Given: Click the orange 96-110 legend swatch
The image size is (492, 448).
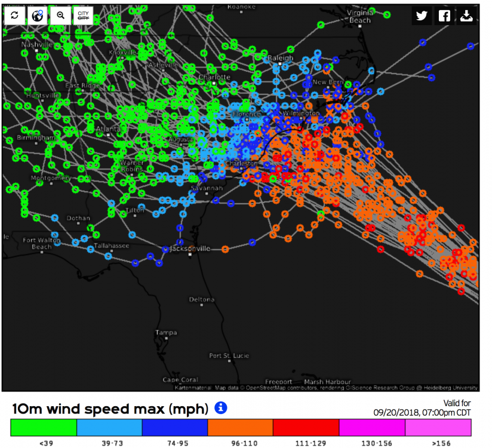Looking at the screenshot, I should 241,427.
